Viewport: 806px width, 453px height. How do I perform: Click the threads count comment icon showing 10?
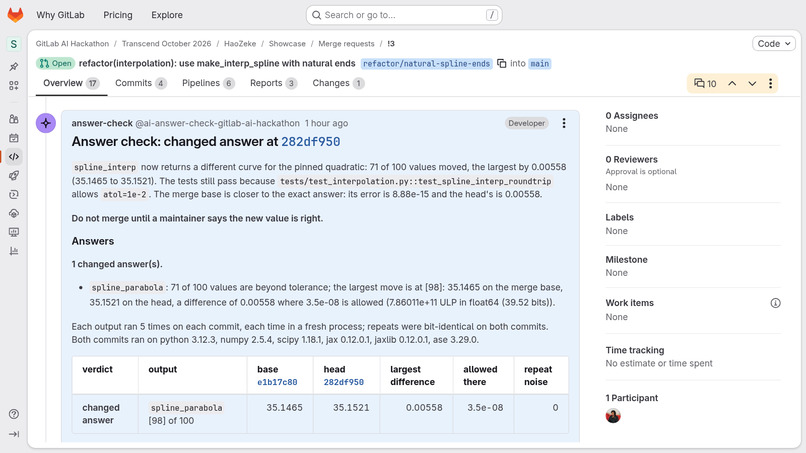705,83
